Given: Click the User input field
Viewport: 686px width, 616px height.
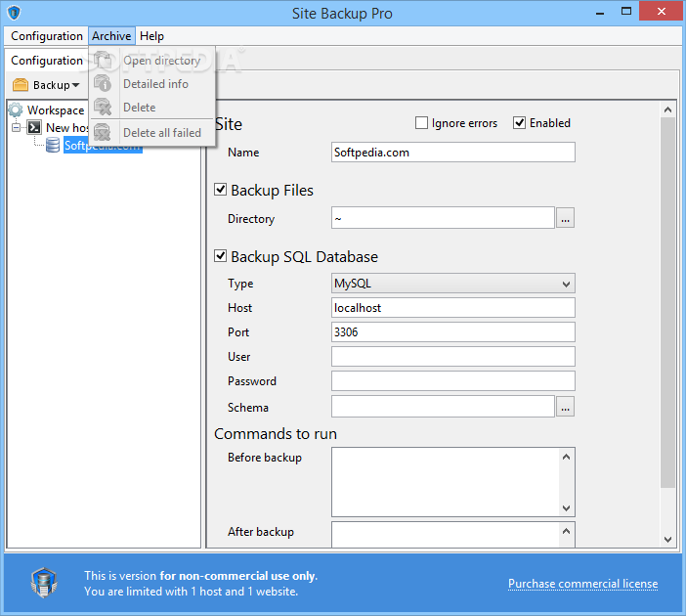Looking at the screenshot, I should click(452, 357).
